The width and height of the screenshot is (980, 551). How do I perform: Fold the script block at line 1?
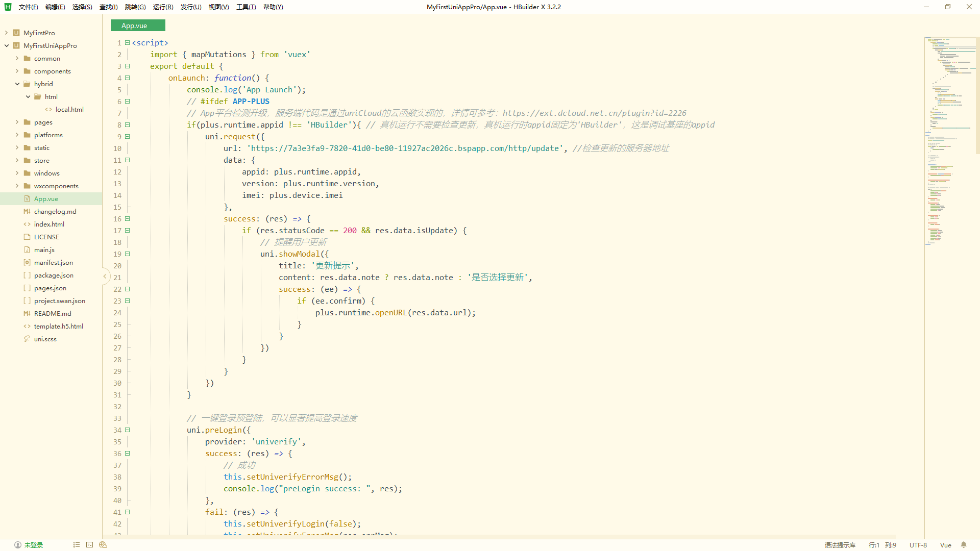(x=128, y=42)
